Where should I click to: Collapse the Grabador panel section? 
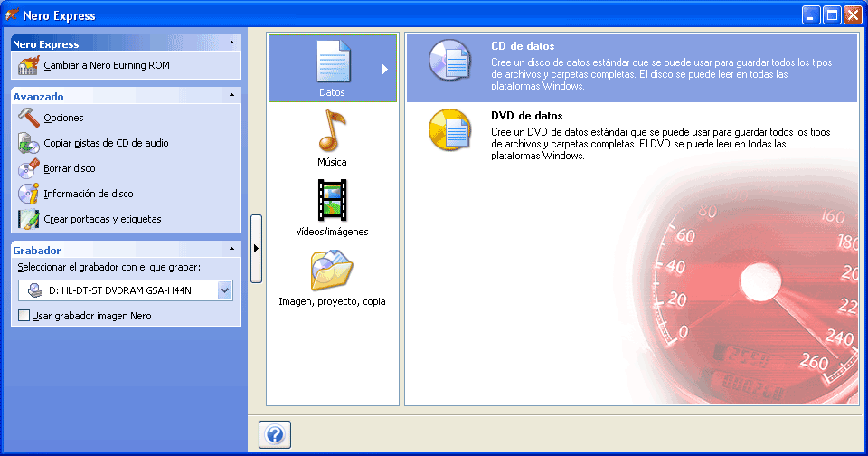[231, 249]
